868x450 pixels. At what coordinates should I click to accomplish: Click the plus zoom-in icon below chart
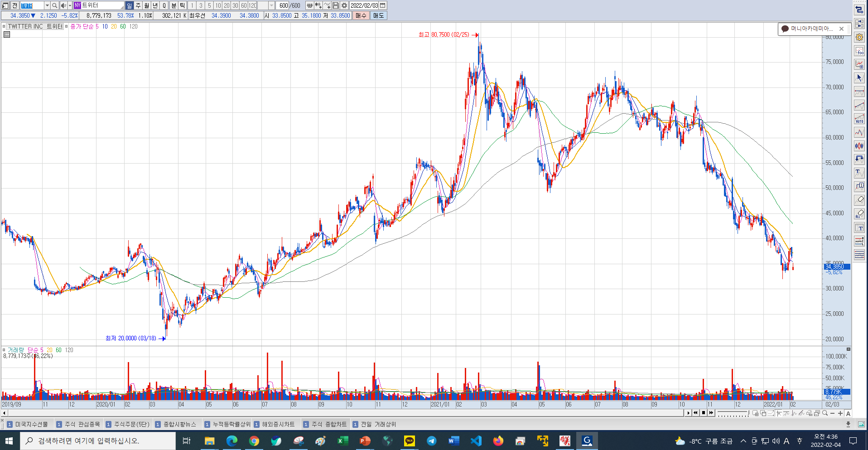[x=840, y=413]
